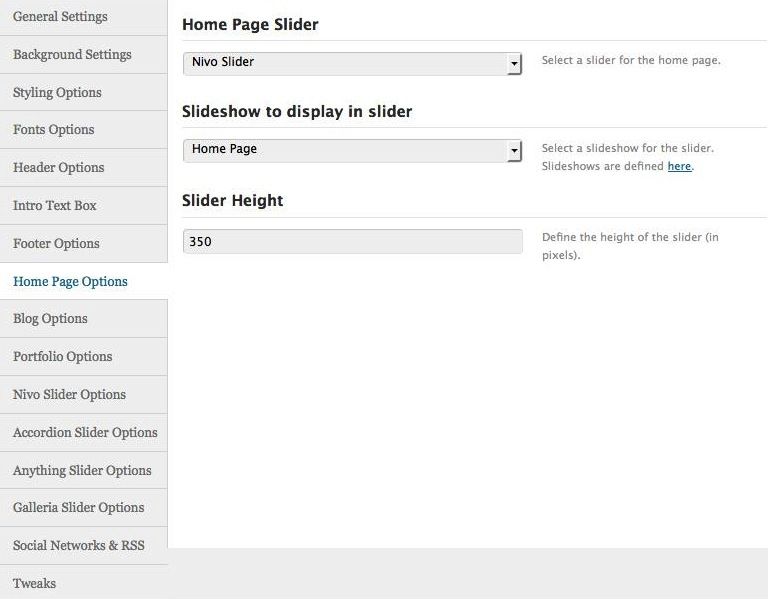Image resolution: width=768 pixels, height=599 pixels.
Task: Open Intro Text Box settings
Action: pyautogui.click(x=55, y=206)
